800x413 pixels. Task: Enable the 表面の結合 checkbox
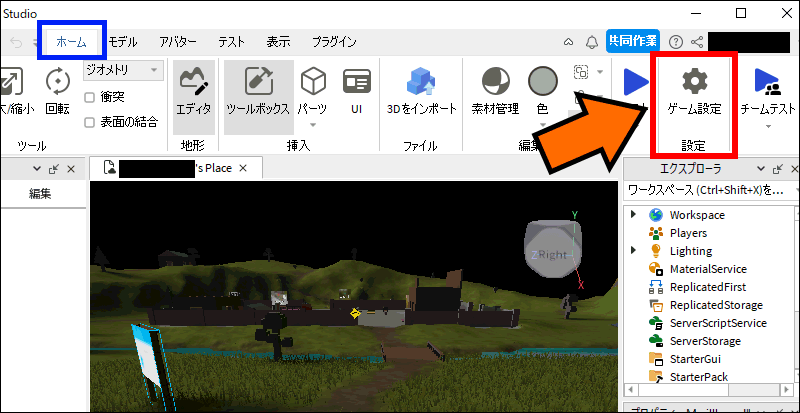point(90,123)
